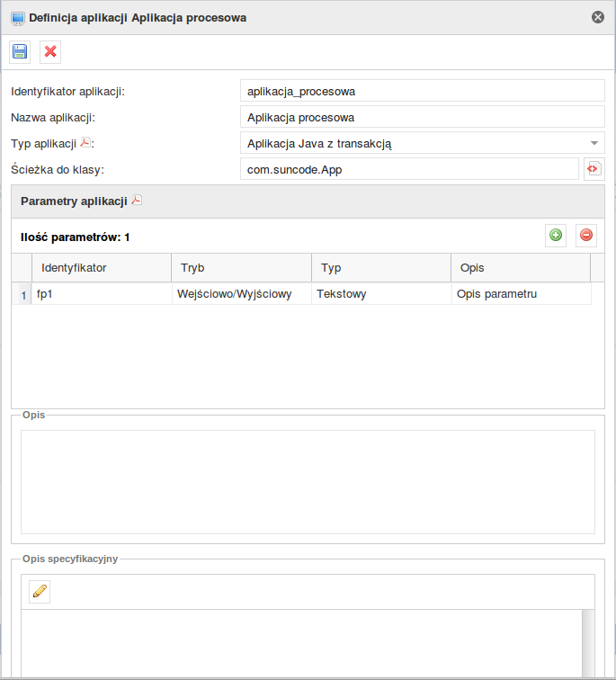The height and width of the screenshot is (680, 616).
Task: Click the Opis description text area
Action: coord(308,482)
